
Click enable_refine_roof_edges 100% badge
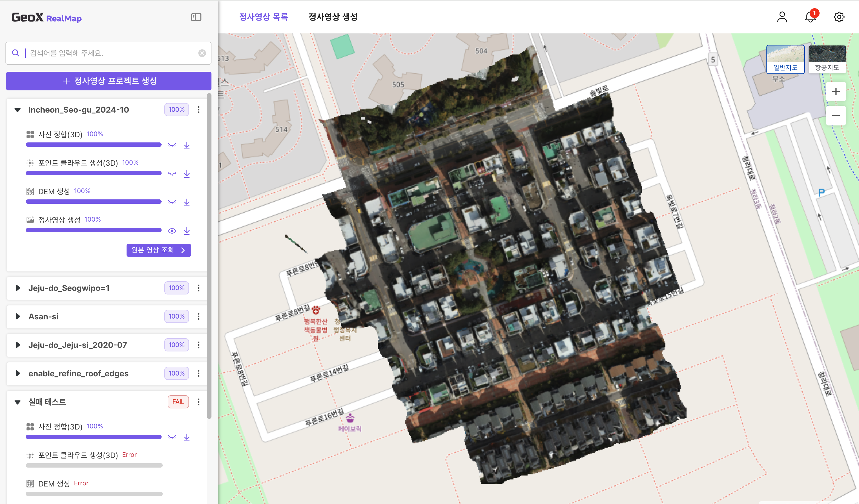[x=177, y=374]
